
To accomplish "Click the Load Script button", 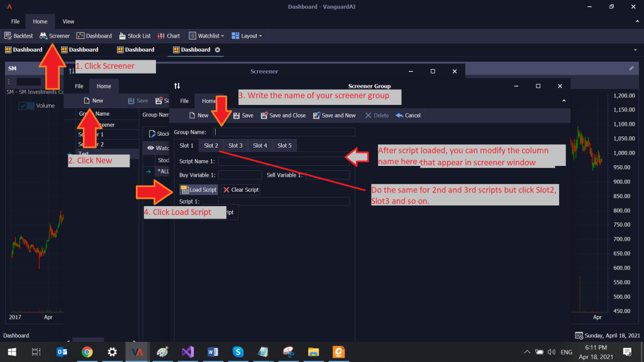I will [199, 190].
